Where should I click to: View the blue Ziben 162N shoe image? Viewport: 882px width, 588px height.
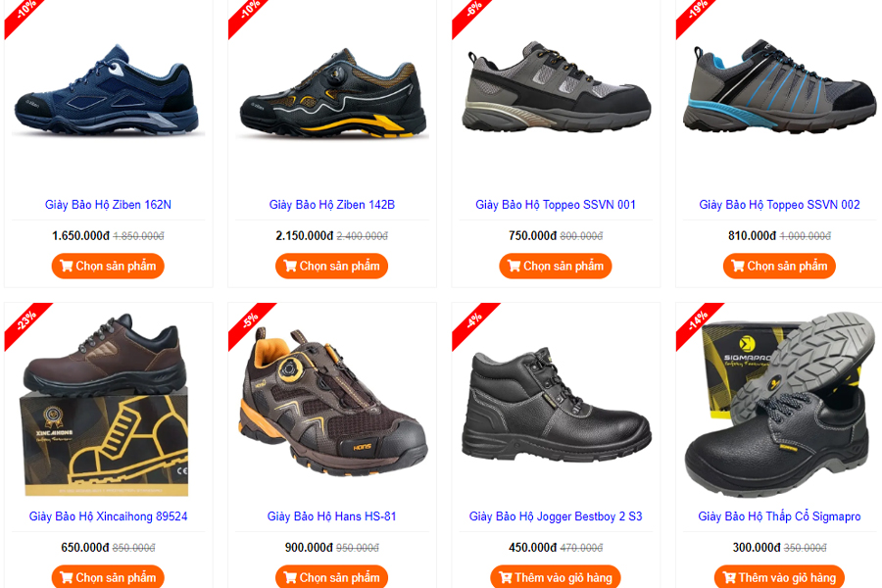108,90
